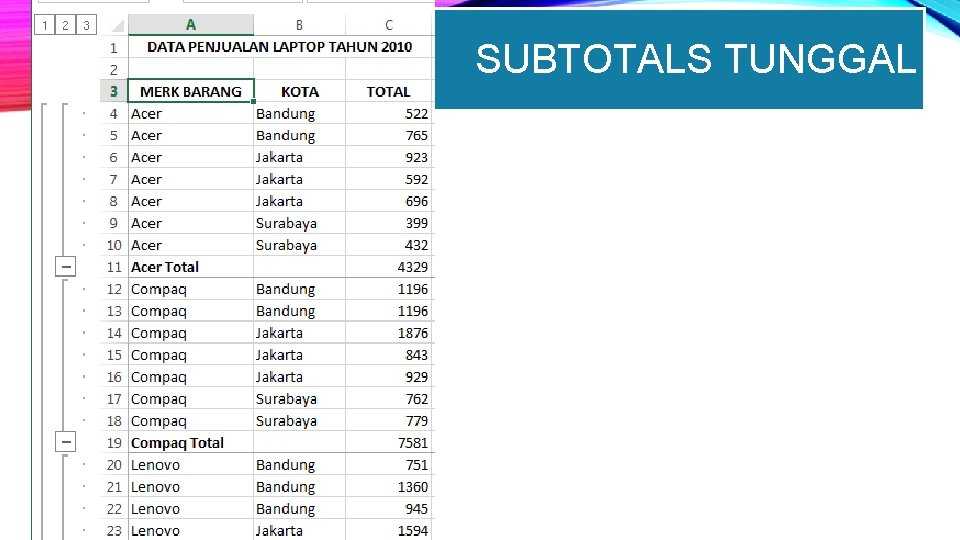Select the Compaq Total label cell
The width and height of the screenshot is (960, 540).
coord(191,443)
